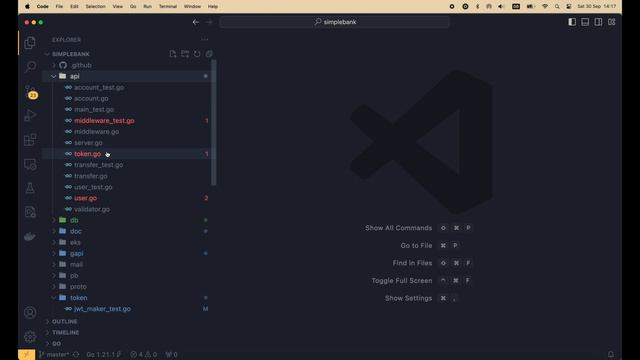Open token.go in the api folder
Viewport: 640px width, 360px height.
click(87, 154)
